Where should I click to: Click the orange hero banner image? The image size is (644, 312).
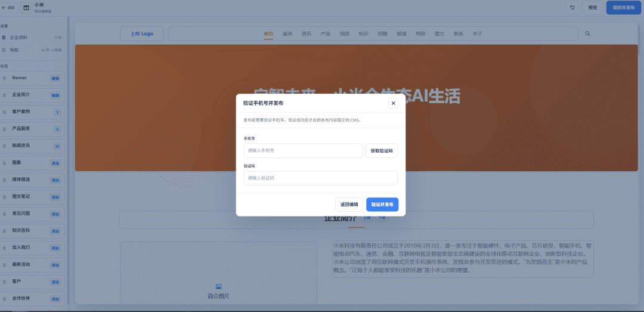click(357, 108)
